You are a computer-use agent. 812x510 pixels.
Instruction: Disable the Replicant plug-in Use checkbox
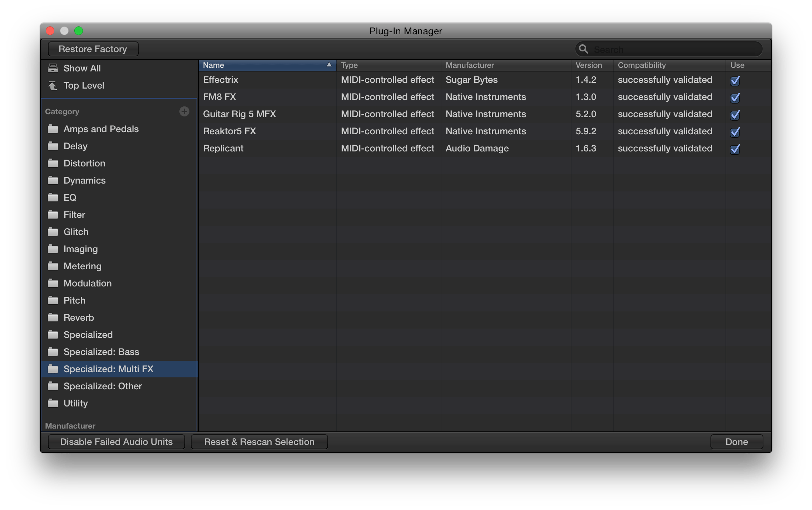[734, 149]
